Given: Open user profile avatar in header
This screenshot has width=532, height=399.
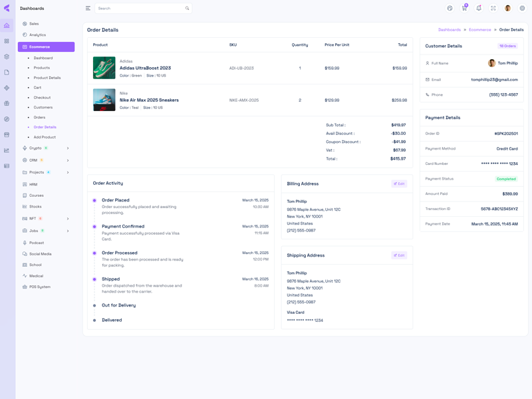Looking at the screenshot, I should point(508,9).
